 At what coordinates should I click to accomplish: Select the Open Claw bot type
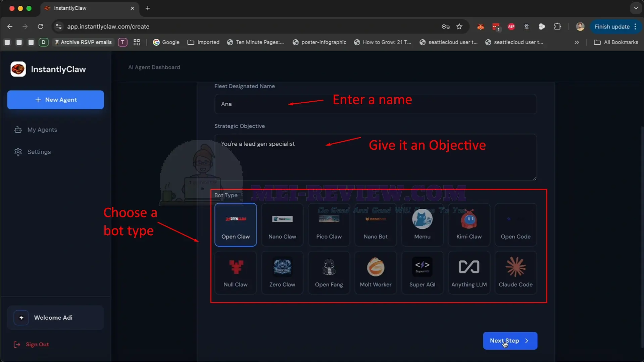click(236, 224)
